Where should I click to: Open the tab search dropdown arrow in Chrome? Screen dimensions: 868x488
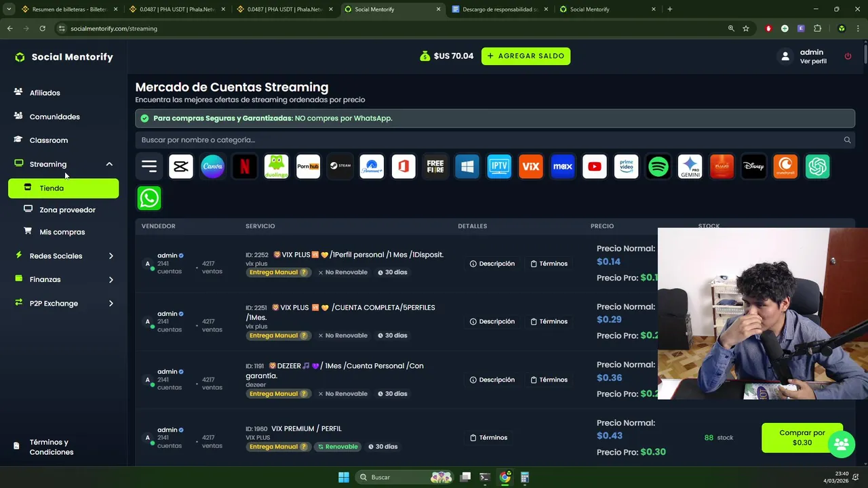point(9,9)
